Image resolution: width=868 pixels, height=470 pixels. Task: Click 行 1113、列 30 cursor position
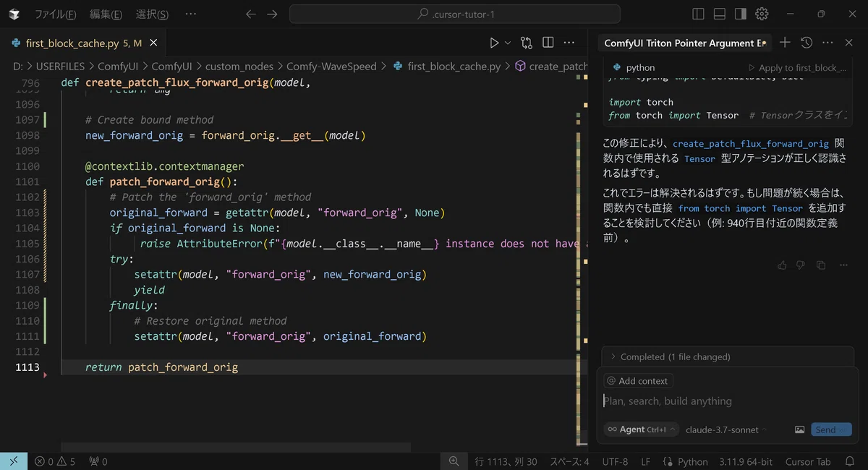coord(506,461)
